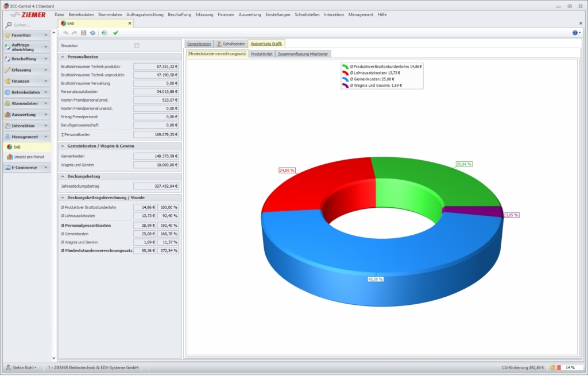The image size is (588, 376).
Task: Click the blue info icon
Action: (x=575, y=33)
